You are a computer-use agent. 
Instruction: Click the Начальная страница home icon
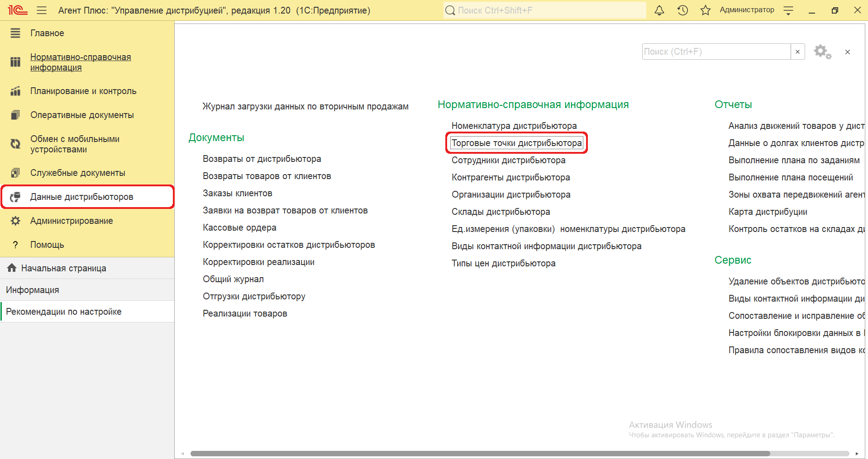12,268
